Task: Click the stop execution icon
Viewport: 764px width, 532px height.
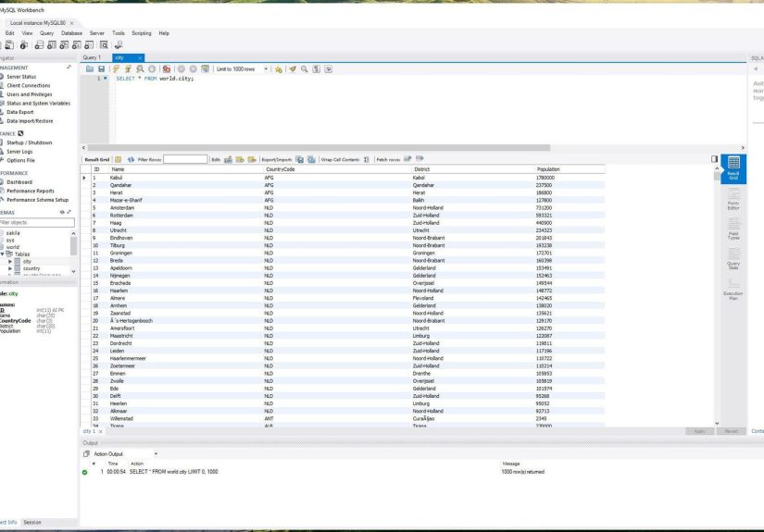Action: 152,69
